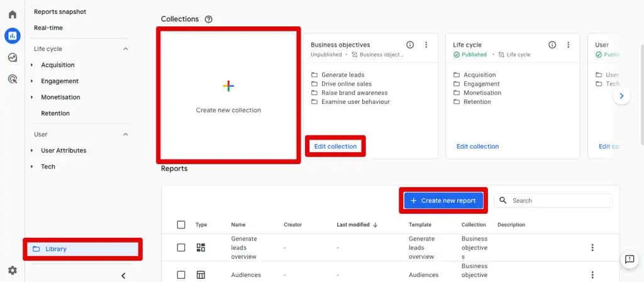Screen dimensions: 644x282
Task: Open more options for Generate leads overview row
Action: [592, 247]
